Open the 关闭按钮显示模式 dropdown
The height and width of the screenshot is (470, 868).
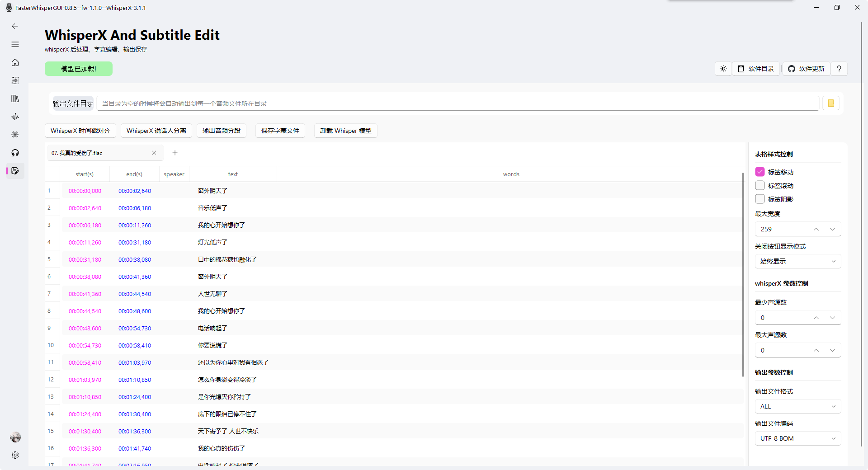[x=798, y=261]
